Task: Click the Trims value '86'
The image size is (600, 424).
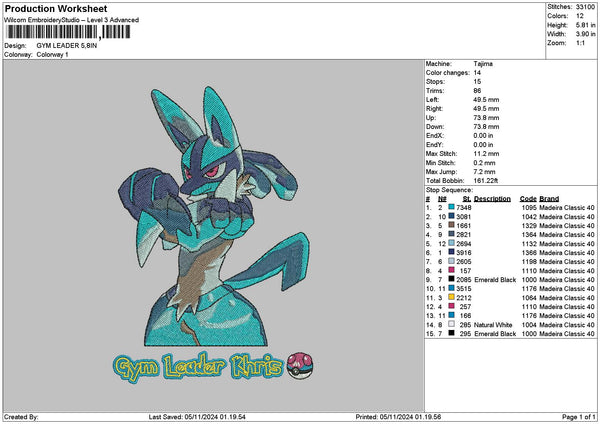Action: point(478,91)
